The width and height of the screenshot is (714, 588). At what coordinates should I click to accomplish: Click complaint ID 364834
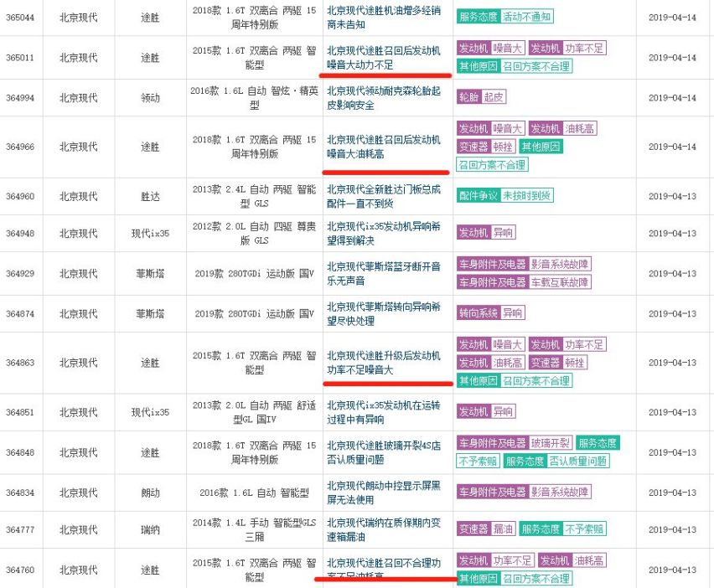[x=20, y=493]
